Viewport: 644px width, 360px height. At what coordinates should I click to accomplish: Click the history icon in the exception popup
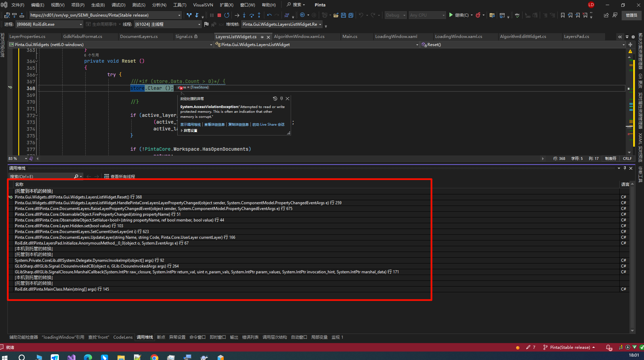click(275, 99)
